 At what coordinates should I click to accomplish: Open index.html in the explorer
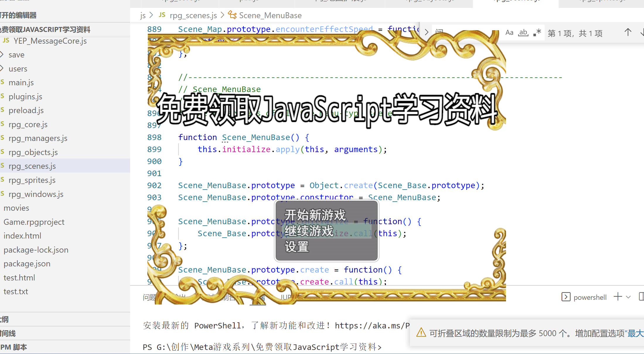coord(22,236)
